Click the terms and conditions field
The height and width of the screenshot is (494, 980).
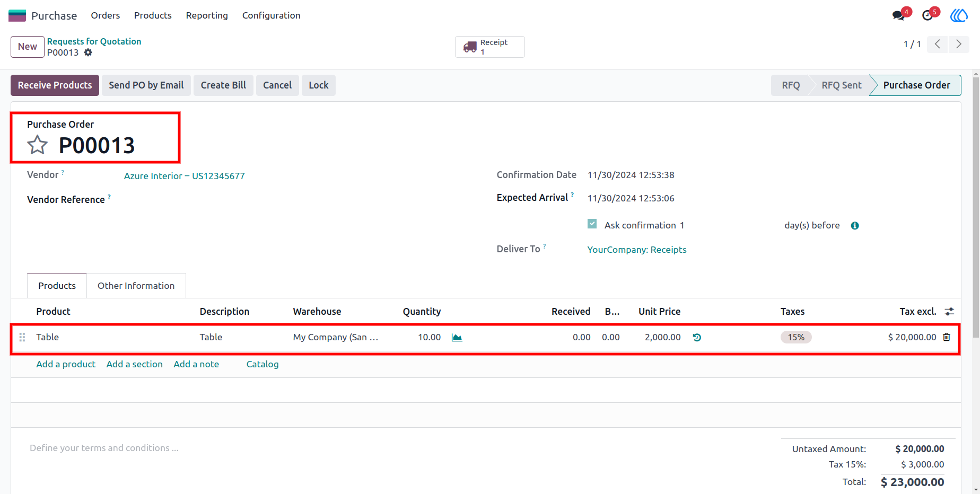tap(104, 448)
